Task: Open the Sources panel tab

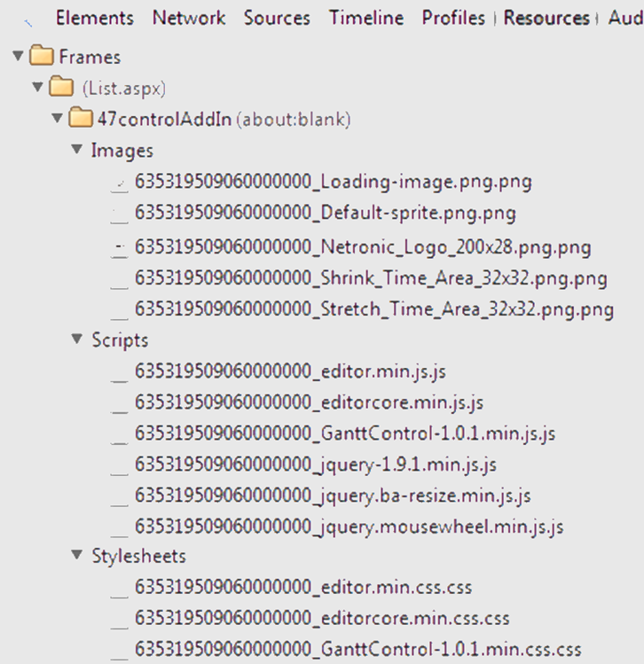Action: click(277, 18)
